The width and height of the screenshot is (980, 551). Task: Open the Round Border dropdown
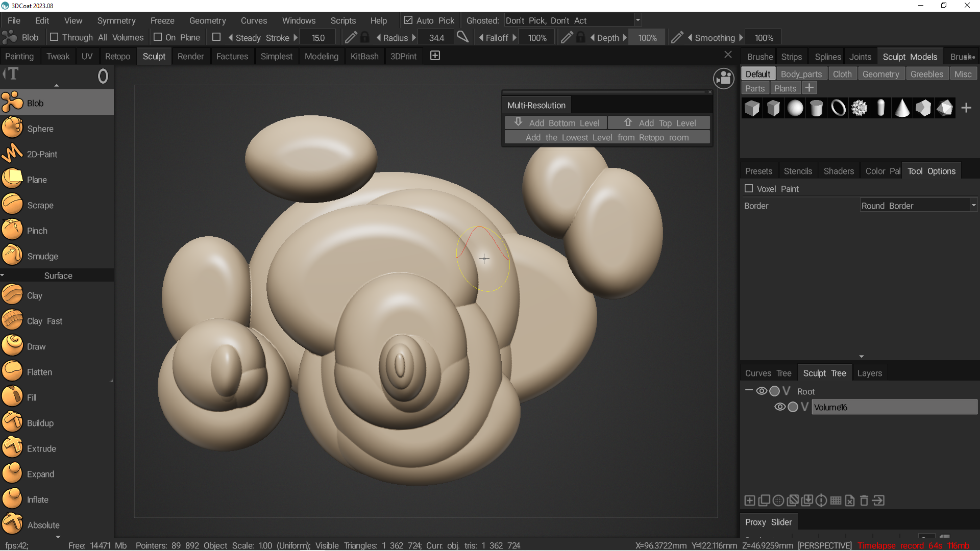point(918,206)
